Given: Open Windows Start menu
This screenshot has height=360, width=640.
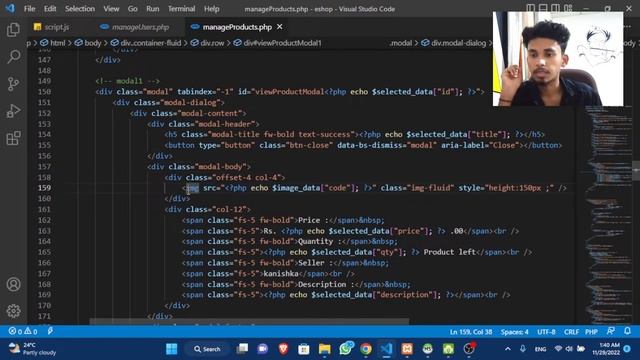Looking at the screenshot, I should (172, 349).
